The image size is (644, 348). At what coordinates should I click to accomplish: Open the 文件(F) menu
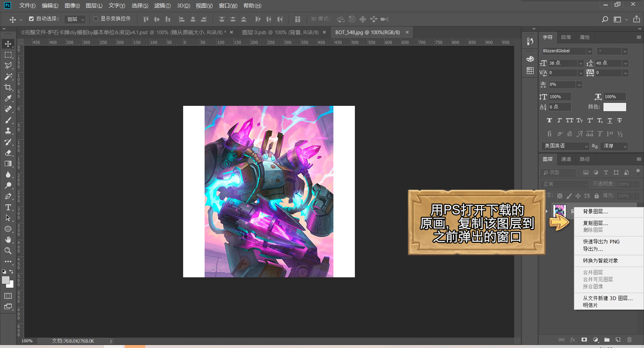tap(27, 5)
